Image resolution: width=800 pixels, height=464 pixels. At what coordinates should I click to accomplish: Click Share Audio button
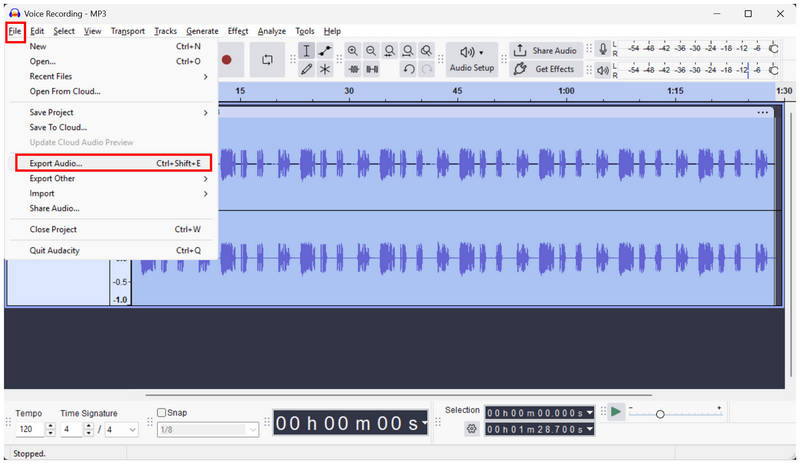coord(546,51)
